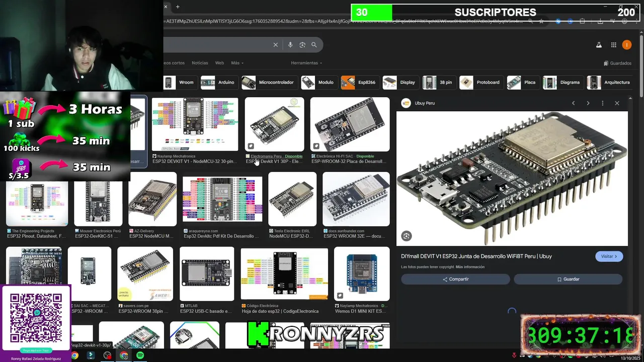Filter results by Diagrama chip

click(562, 82)
